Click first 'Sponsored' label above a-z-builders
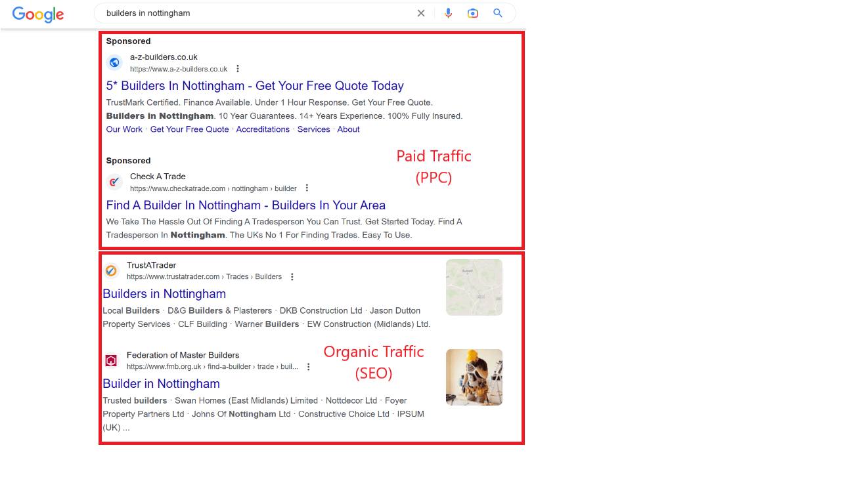 coord(128,41)
